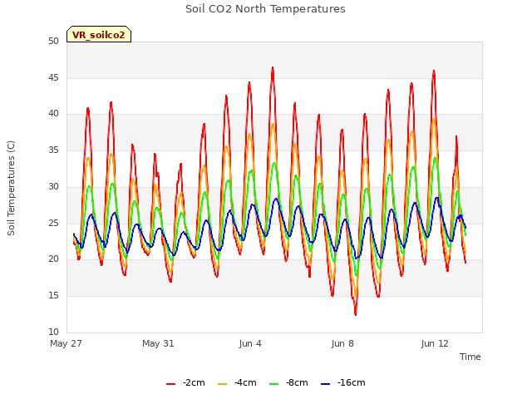Click the green -8cm legend swatch

273,384
